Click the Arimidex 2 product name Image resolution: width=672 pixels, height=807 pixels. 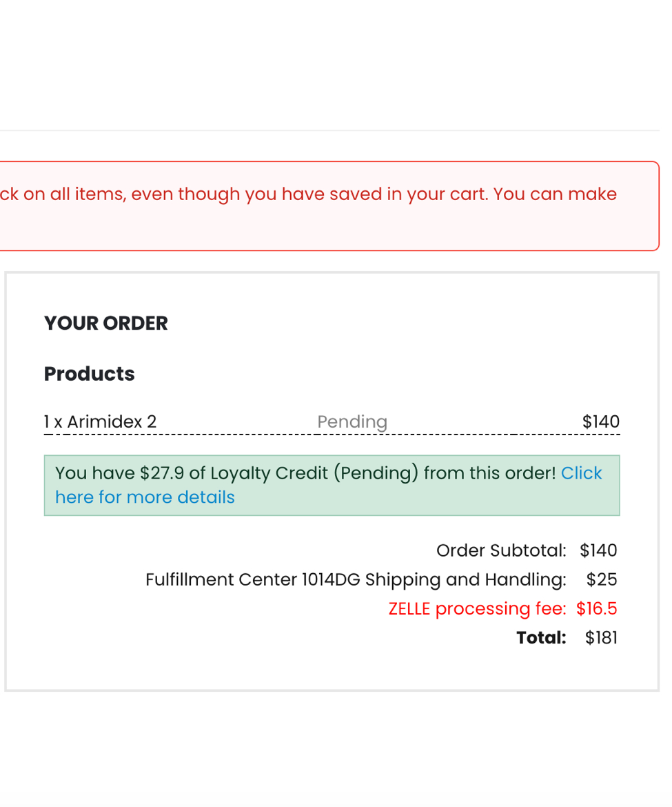(112, 421)
